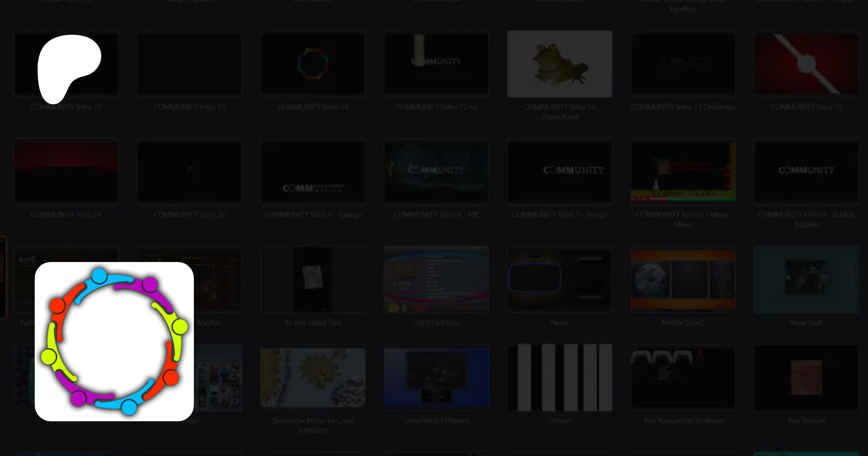Open COMMUNITY Intro 6 - Manic Miner thumbnail
Screen dimensions: 868x456
pyautogui.click(x=683, y=171)
